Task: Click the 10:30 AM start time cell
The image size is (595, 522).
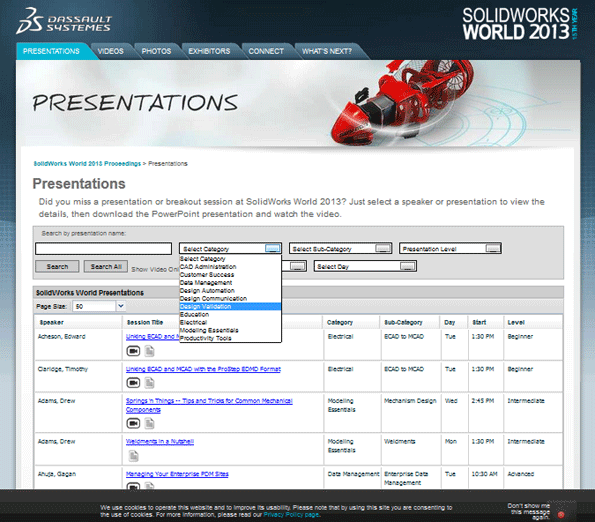Action: (x=484, y=474)
